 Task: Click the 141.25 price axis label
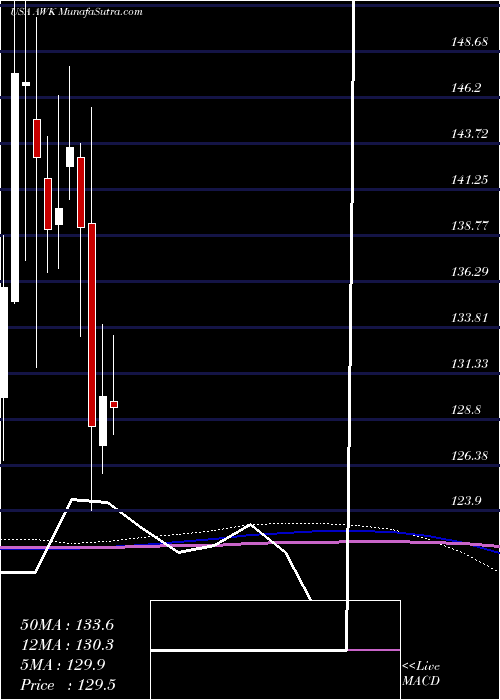pos(469,180)
